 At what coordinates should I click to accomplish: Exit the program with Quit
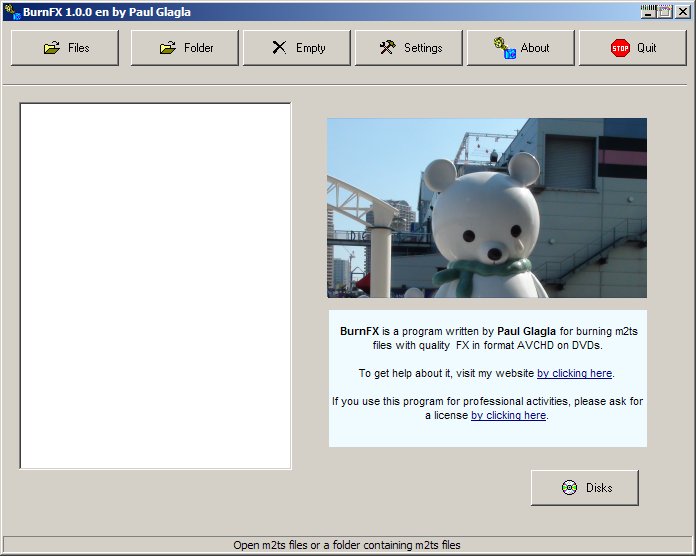tap(633, 48)
